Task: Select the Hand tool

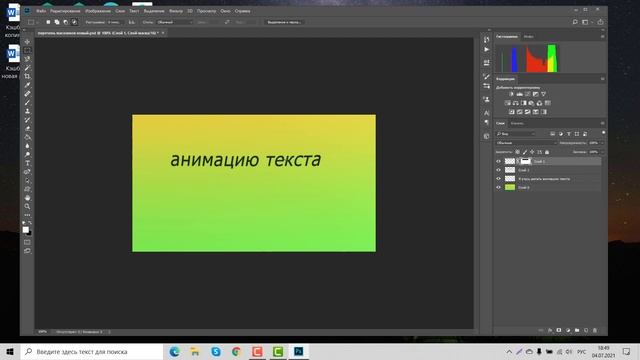Action: coord(27,198)
